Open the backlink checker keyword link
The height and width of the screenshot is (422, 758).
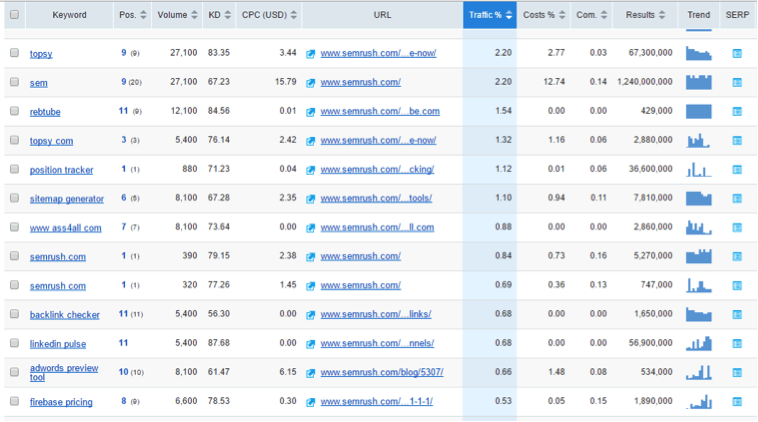pos(65,315)
